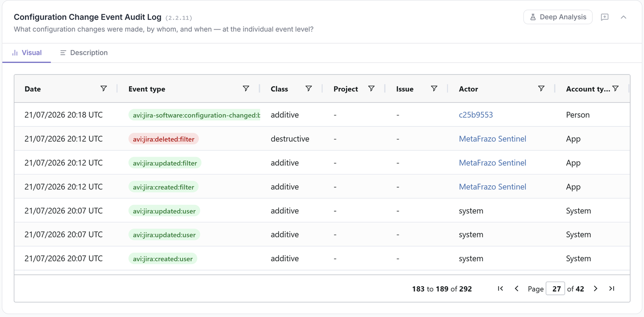Open actor link c25b9553

coord(476,115)
